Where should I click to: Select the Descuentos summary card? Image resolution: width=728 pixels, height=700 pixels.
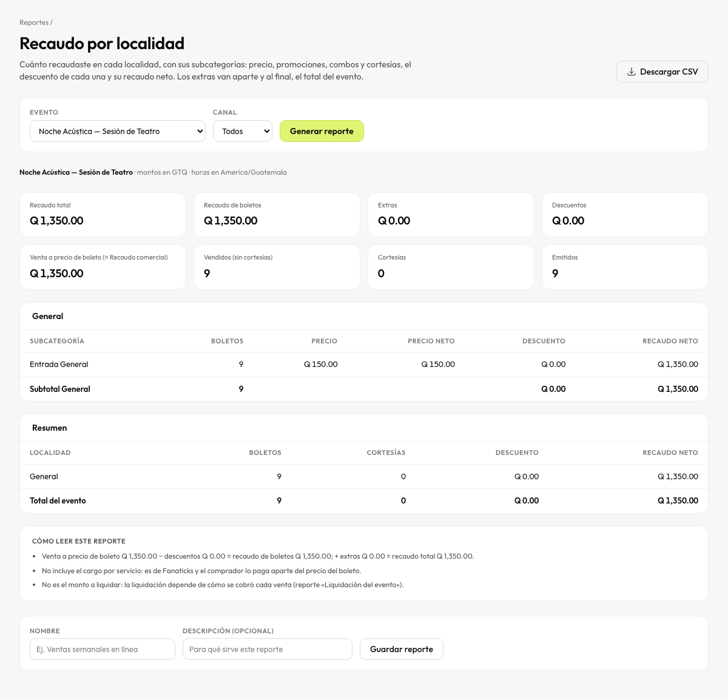click(x=625, y=215)
